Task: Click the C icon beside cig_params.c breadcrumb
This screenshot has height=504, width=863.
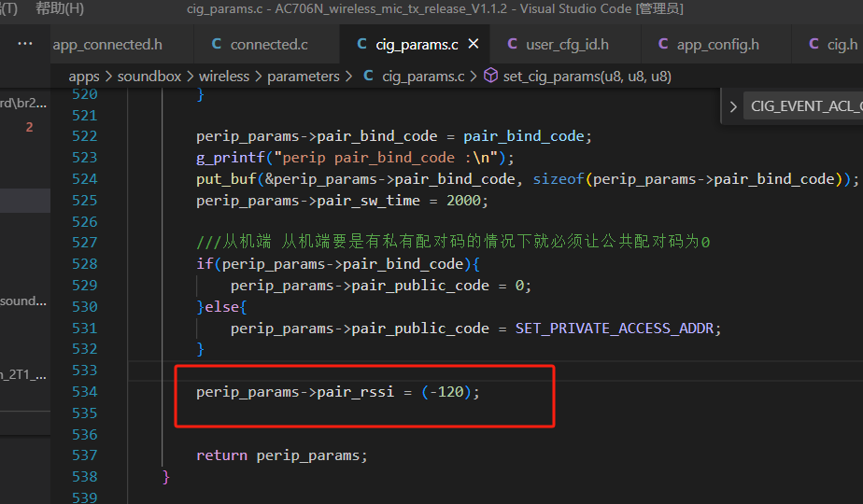Action: click(368, 76)
